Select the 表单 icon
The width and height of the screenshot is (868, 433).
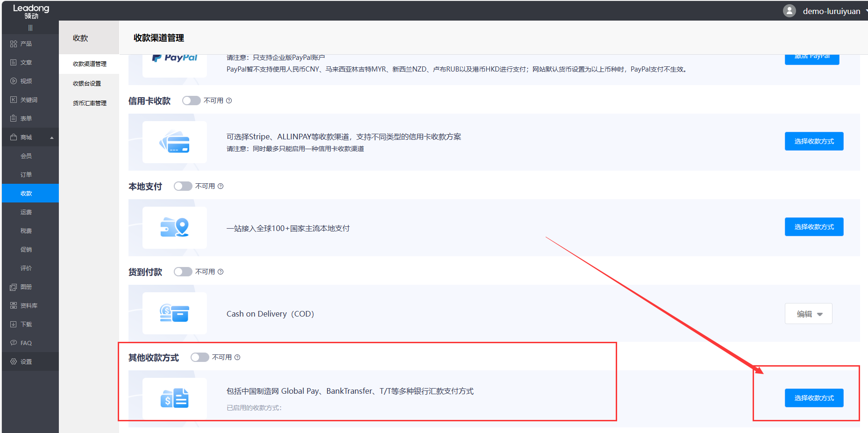[13, 118]
